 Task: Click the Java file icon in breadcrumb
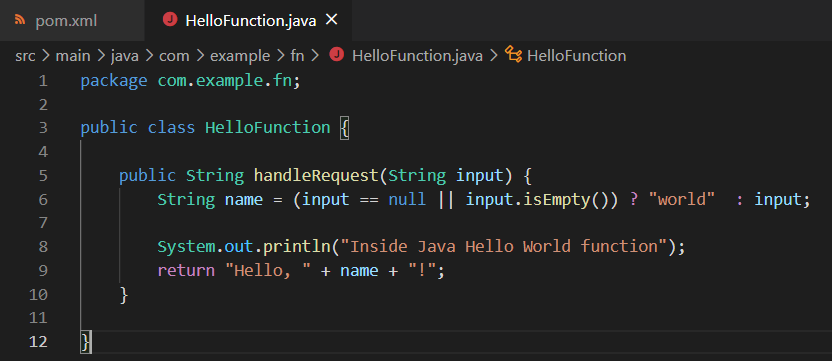tap(336, 55)
